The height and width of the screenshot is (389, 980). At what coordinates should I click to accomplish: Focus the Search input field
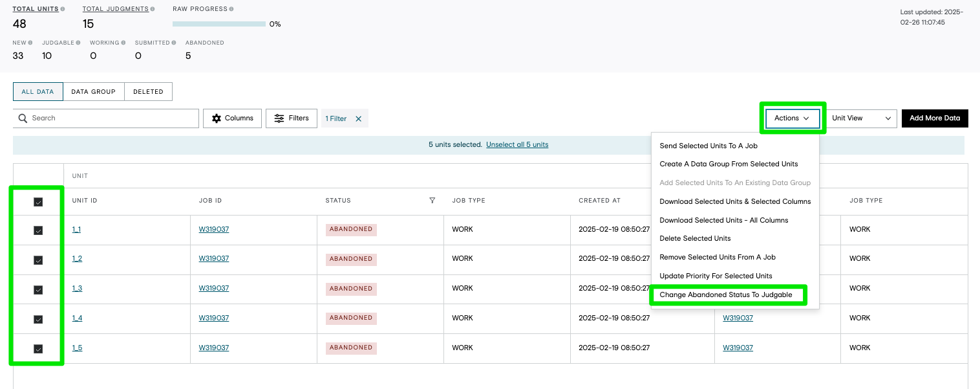[106, 118]
